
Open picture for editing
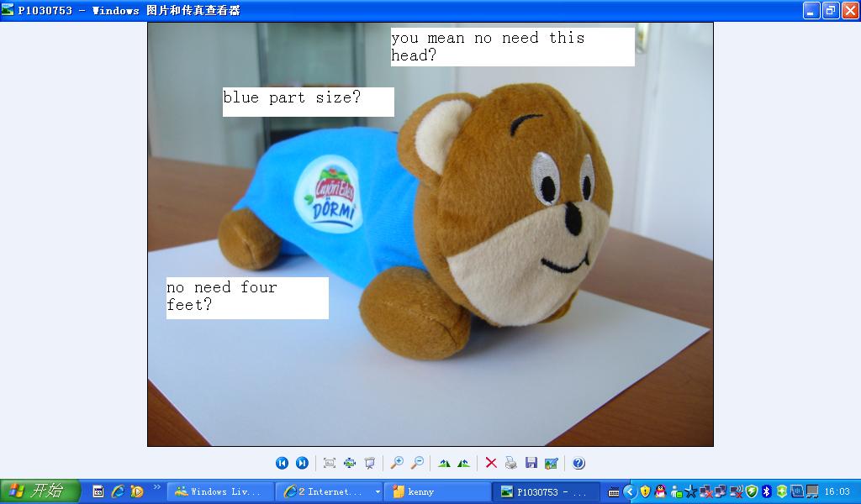(x=551, y=463)
